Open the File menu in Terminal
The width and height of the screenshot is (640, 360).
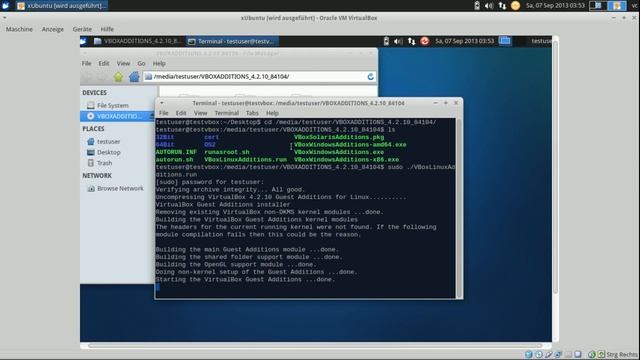pos(164,113)
